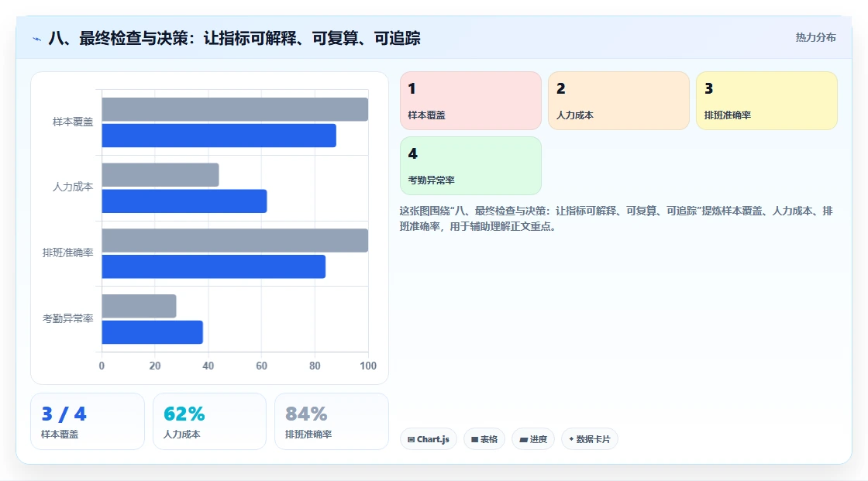Image resolution: width=868 pixels, height=481 pixels.
Task: Click the 62% 人力成本 stat card
Action: tap(209, 421)
